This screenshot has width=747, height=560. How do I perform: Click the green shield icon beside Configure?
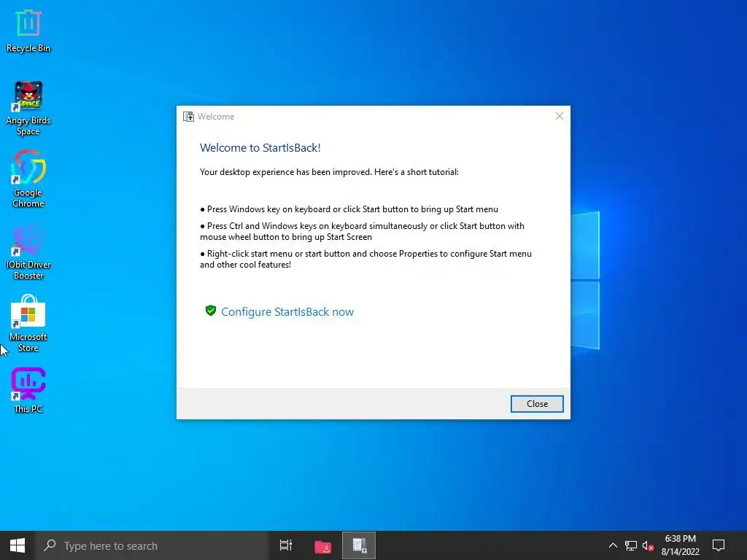211,311
